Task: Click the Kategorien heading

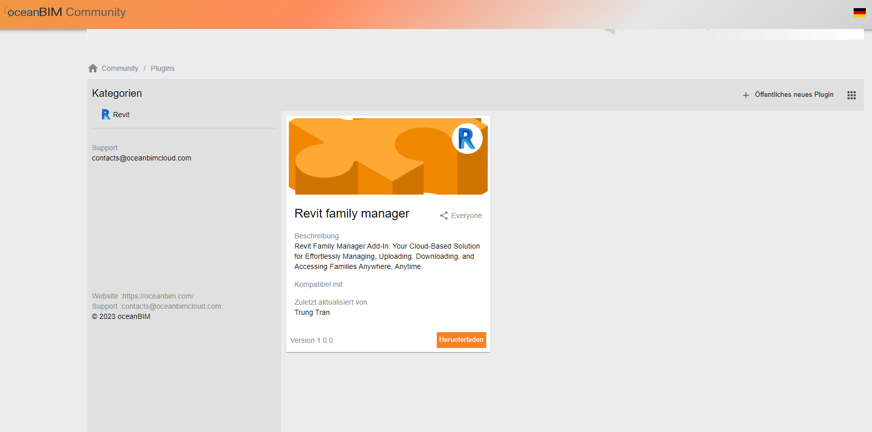Action: 117,93
